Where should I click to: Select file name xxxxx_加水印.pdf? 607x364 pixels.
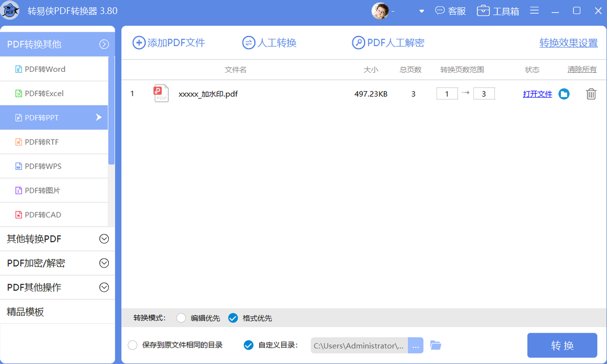208,94
